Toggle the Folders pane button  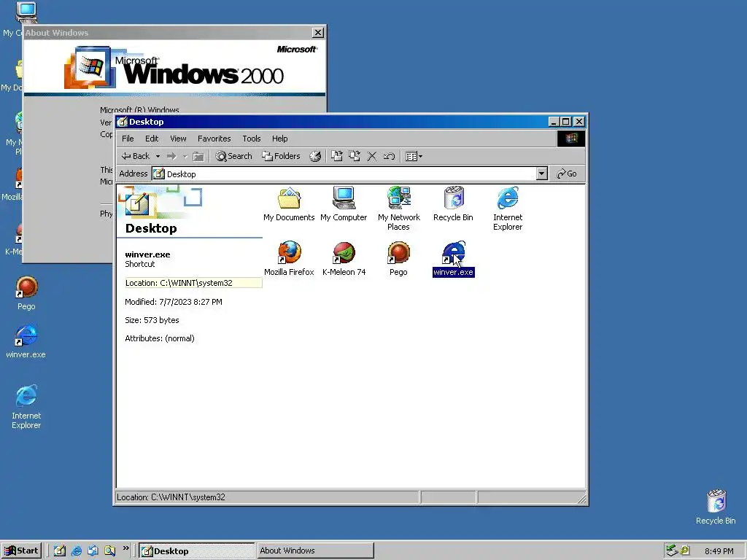tap(281, 156)
